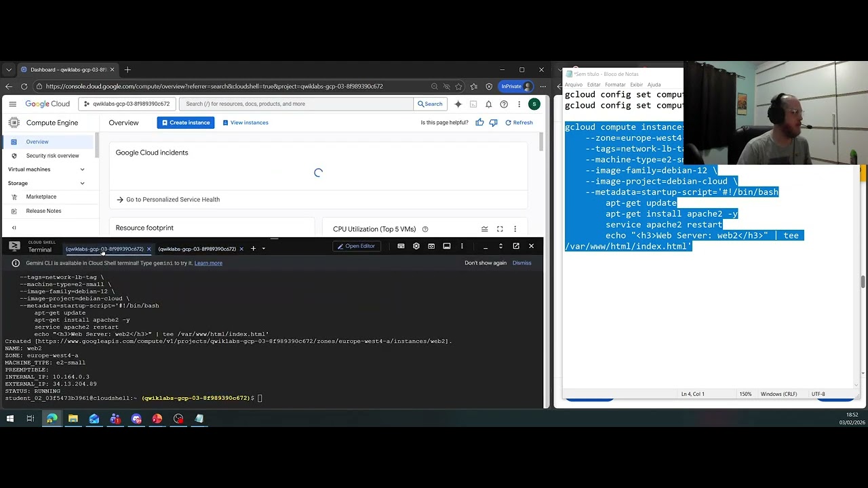Viewport: 868px width, 488px height.
Task: Open Cloud Shell three-dot more menu
Action: click(462, 246)
